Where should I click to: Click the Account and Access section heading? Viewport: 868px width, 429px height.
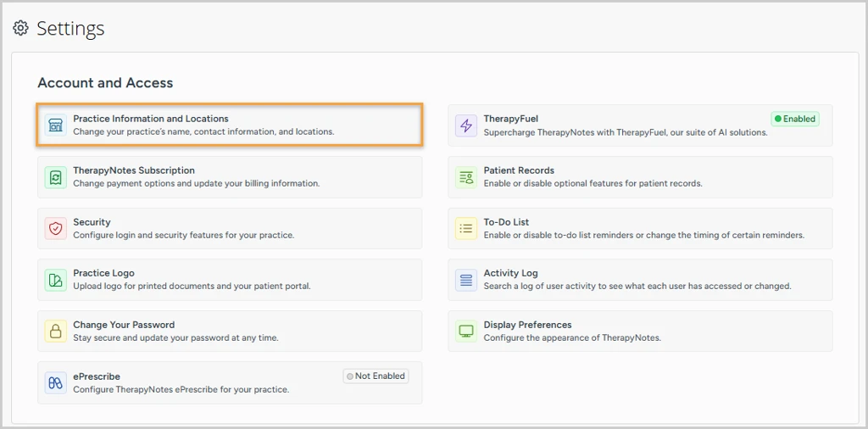pos(105,82)
